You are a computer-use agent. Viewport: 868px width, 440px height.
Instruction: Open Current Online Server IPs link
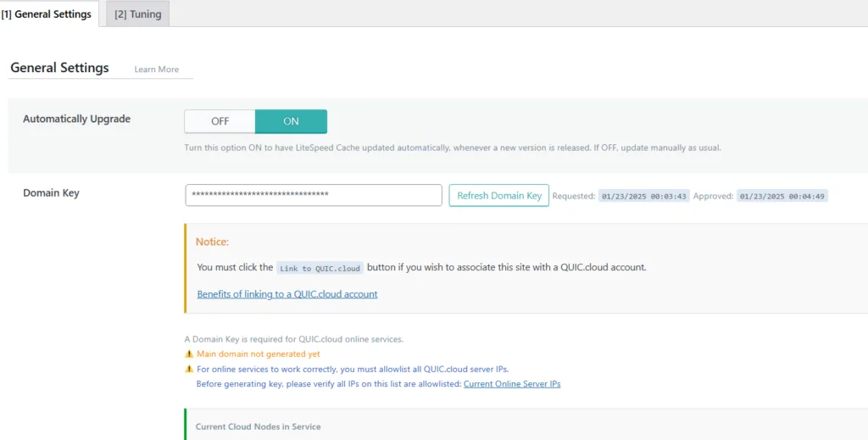tap(512, 383)
